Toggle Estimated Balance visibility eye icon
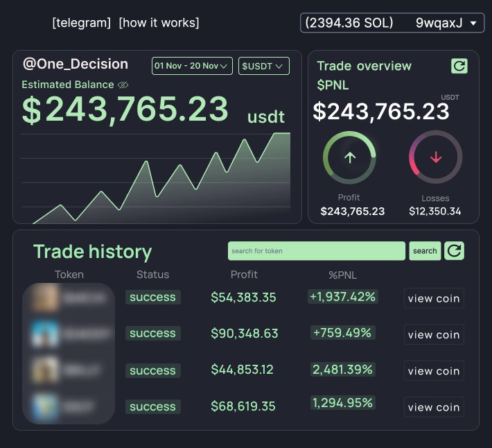The image size is (492, 448). (123, 85)
